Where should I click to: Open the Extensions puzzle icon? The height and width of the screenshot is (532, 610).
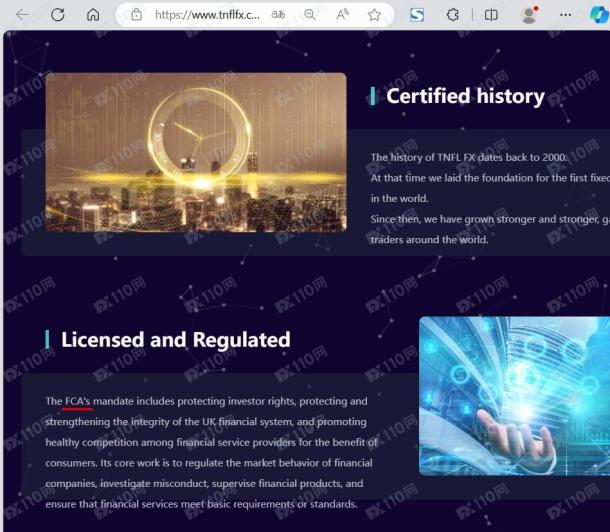tap(453, 15)
